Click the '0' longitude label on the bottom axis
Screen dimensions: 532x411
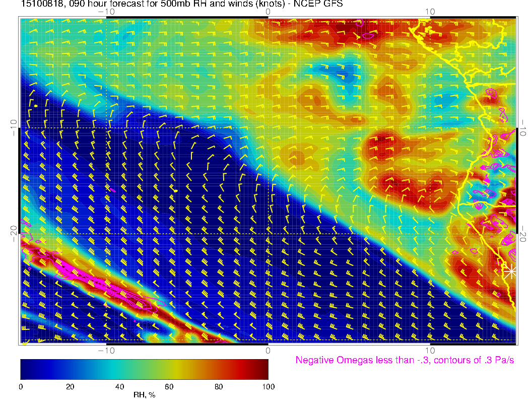268,350
